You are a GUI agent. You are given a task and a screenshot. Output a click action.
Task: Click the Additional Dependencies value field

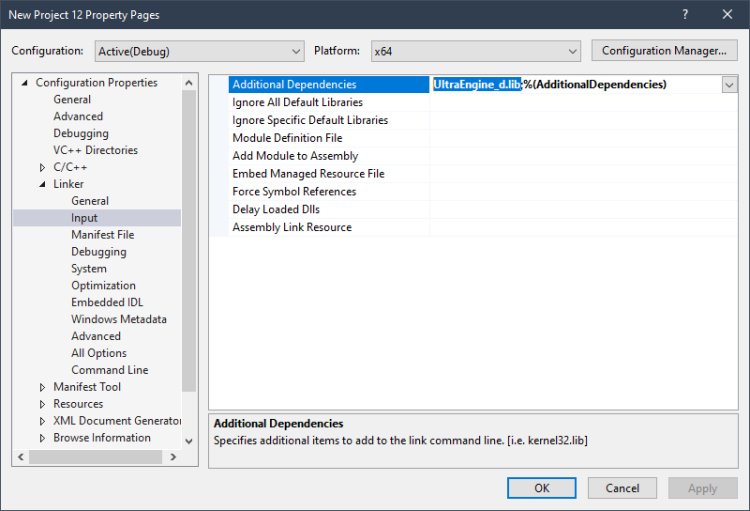(x=575, y=85)
